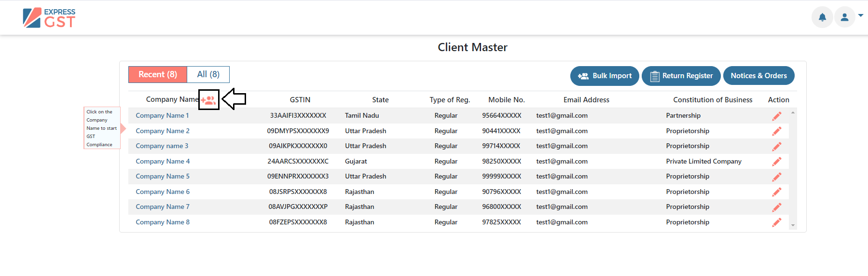Edit Company Name 8 with pencil icon
Viewport: 868px width, 276px height.
coord(777,222)
